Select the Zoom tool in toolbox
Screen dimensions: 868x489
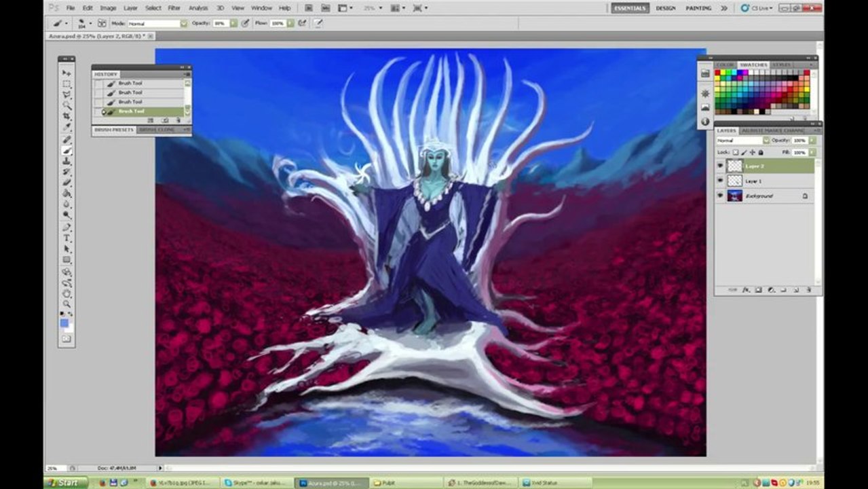[67, 304]
